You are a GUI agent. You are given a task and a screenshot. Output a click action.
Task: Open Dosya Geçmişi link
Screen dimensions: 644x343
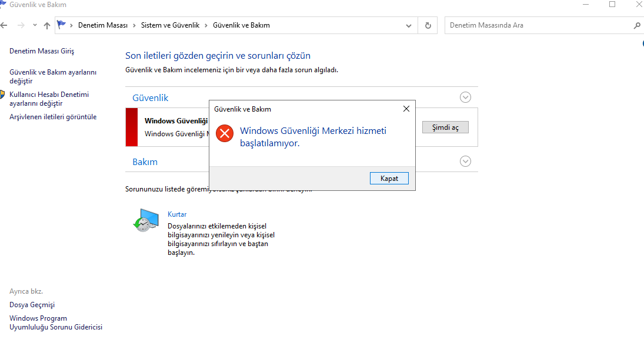pos(32,305)
